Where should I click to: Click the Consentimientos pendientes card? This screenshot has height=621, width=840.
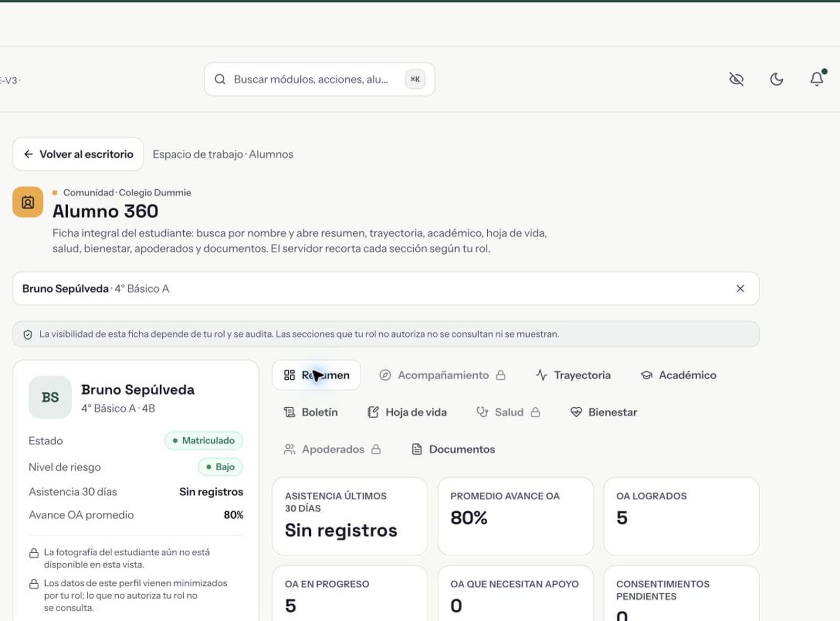(681, 594)
